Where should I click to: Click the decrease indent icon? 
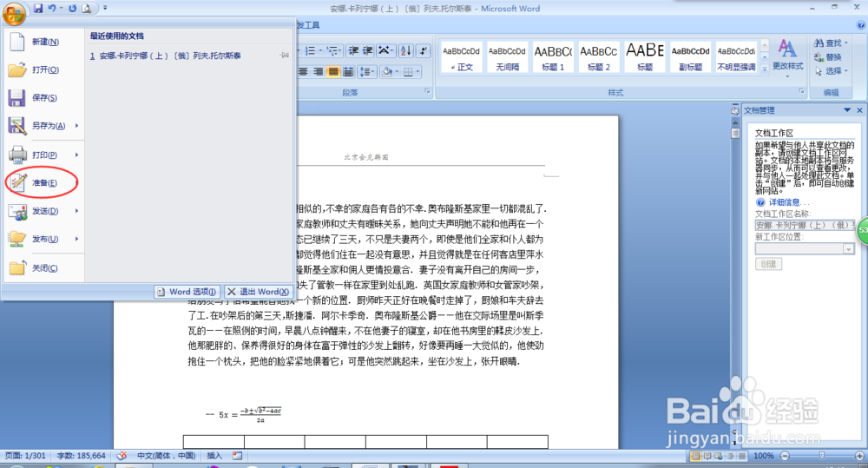(x=354, y=51)
